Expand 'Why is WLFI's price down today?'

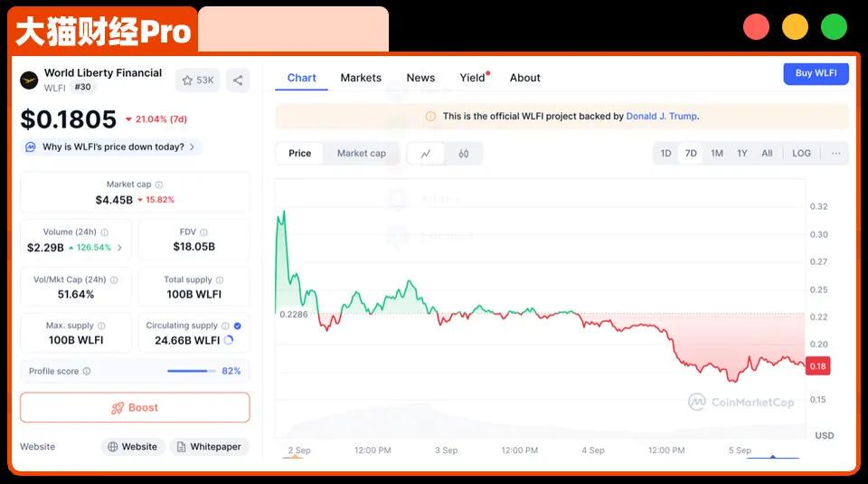112,147
